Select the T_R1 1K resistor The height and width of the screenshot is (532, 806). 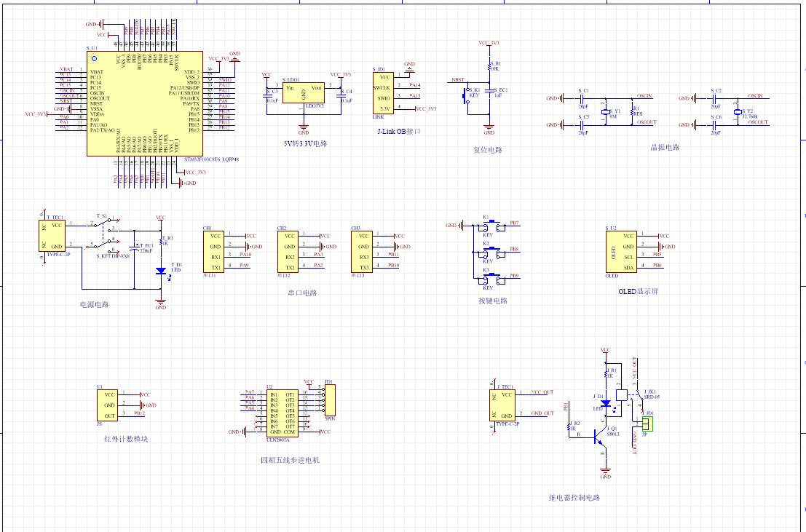pyautogui.click(x=162, y=241)
